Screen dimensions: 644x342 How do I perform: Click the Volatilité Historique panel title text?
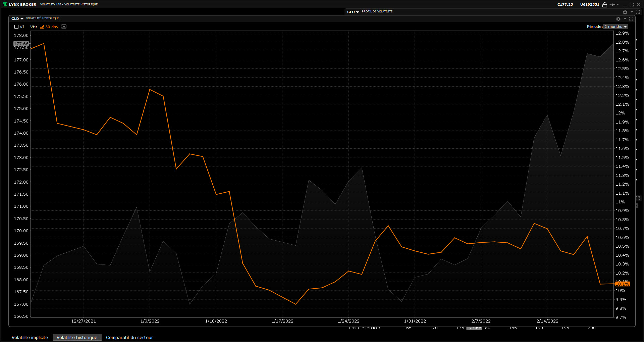(x=43, y=18)
